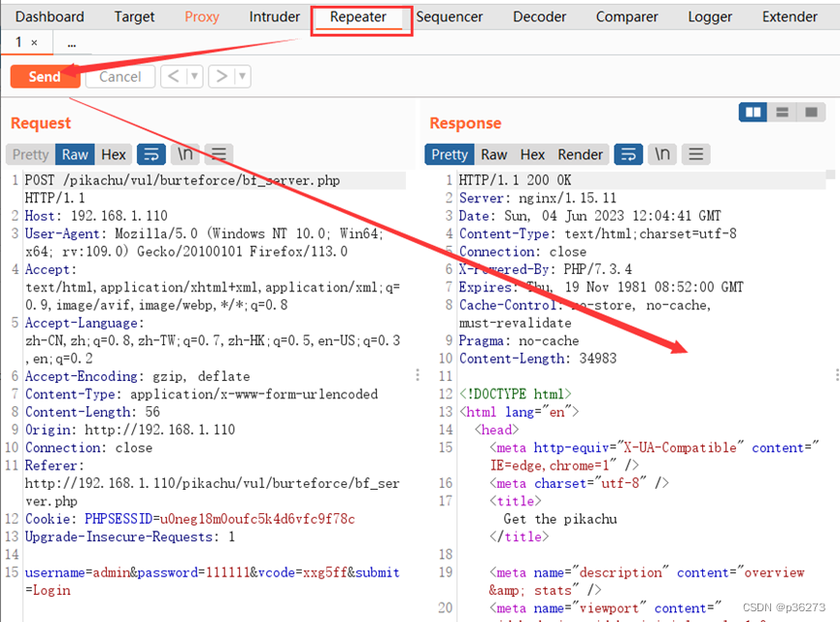Click the PHPSESSID cookie value
This screenshot has height=622, width=840.
(x=257, y=519)
